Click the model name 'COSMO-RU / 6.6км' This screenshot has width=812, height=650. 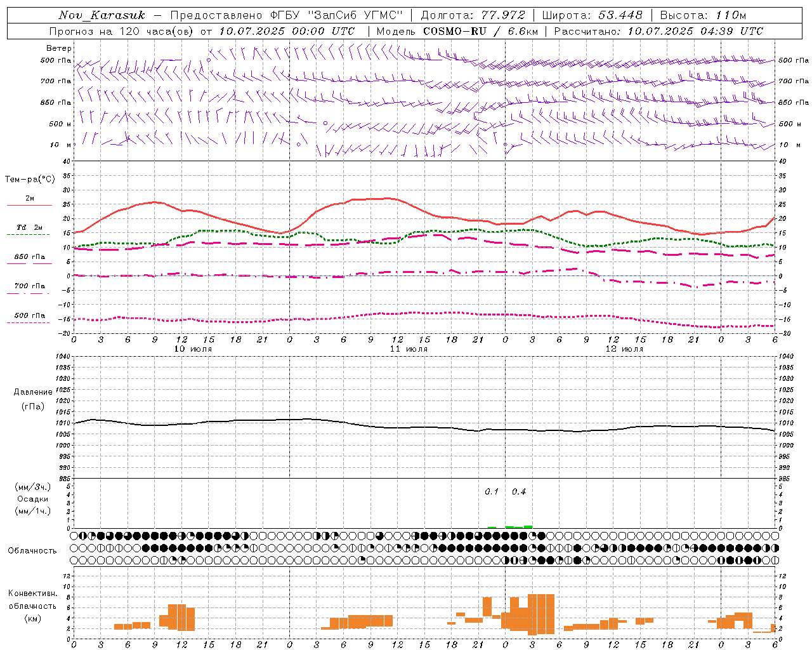coord(480,31)
